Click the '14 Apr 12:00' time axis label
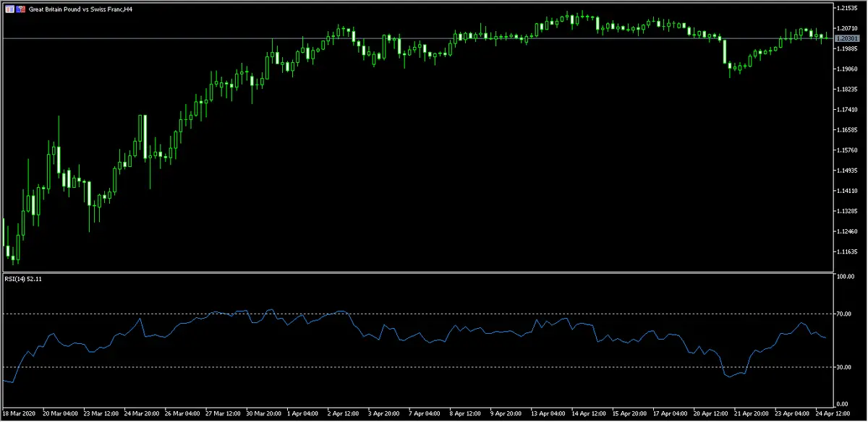Screen dimensions: 868x422 (587, 415)
